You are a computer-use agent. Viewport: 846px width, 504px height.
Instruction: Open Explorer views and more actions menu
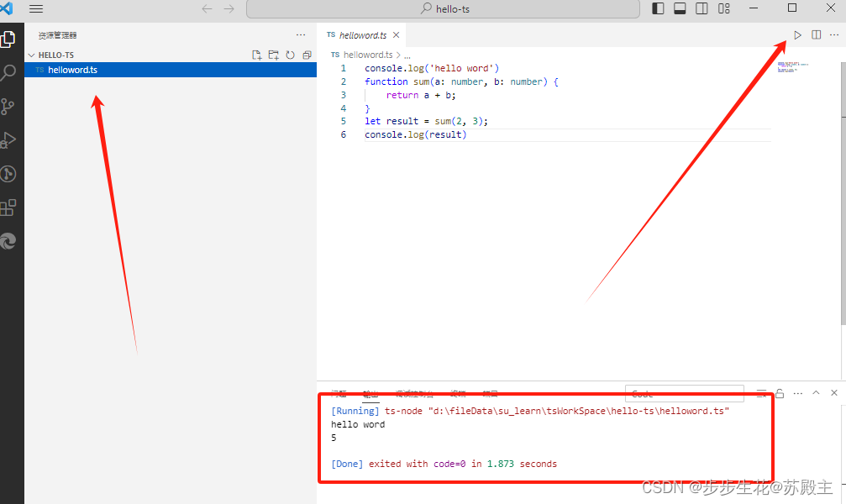pyautogui.click(x=301, y=35)
